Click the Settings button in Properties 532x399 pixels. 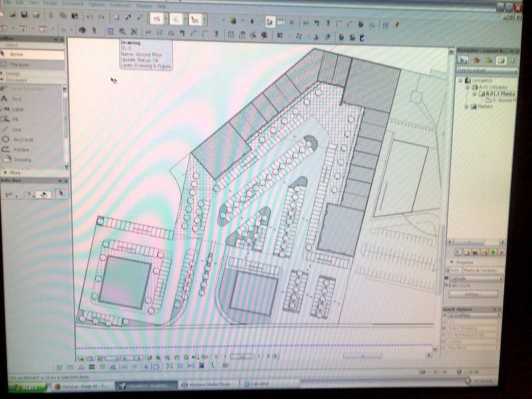473,294
